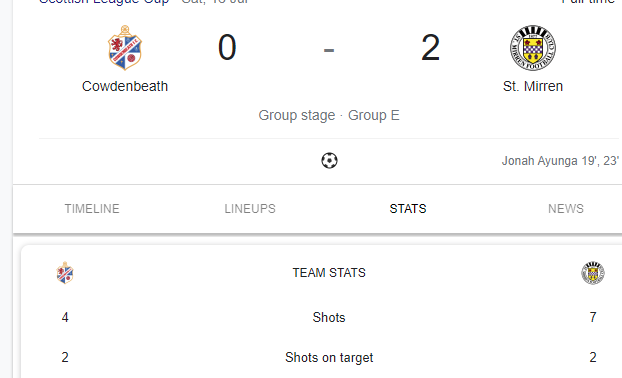This screenshot has width=622, height=378.
Task: Click the St. Mirren team name
Action: click(x=533, y=86)
